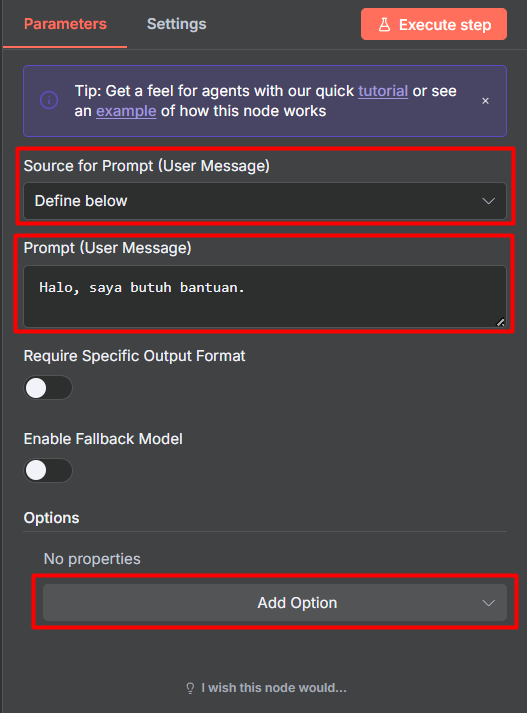Focus the Prompt (User Message) text field

[x=265, y=296]
